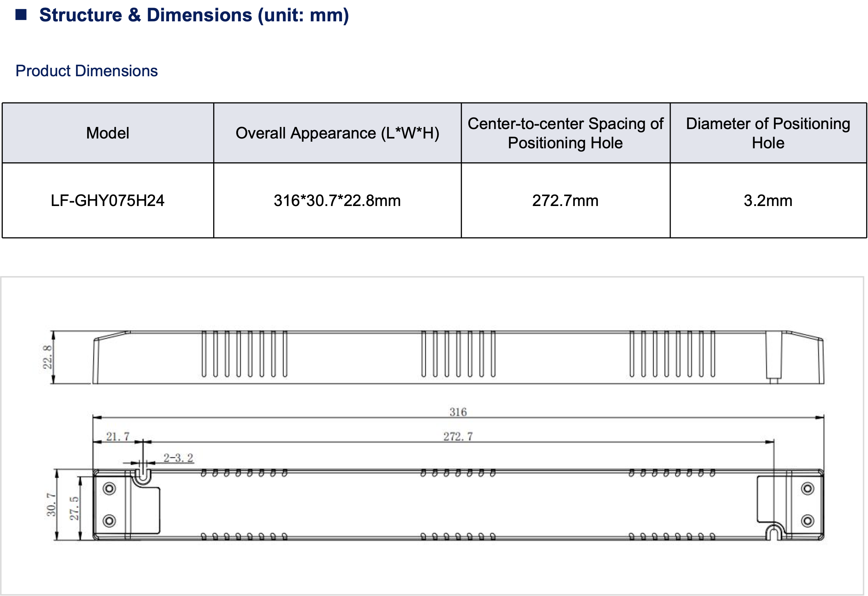Click the 22.8 height dimension label
Image resolution: width=868 pixels, height=596 pixels.
click(x=48, y=357)
